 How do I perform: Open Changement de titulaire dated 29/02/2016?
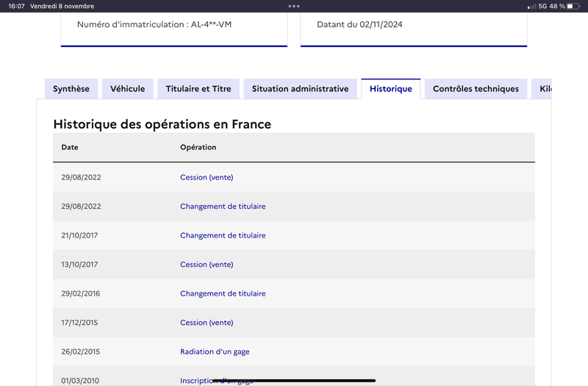tap(223, 293)
